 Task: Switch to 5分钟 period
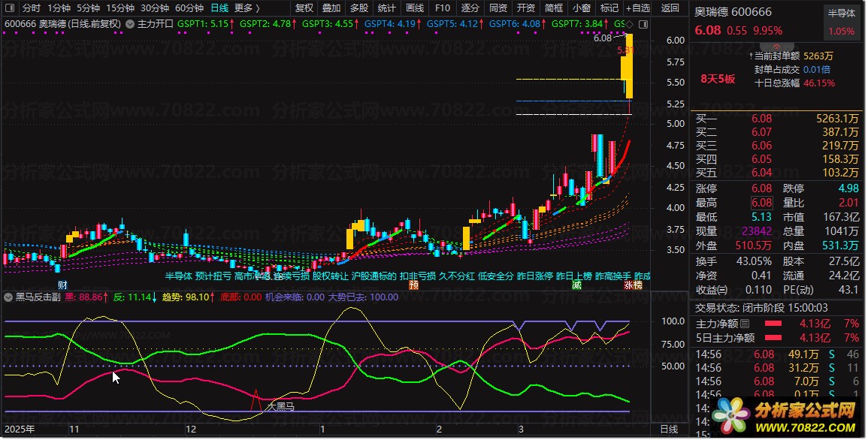88,8
